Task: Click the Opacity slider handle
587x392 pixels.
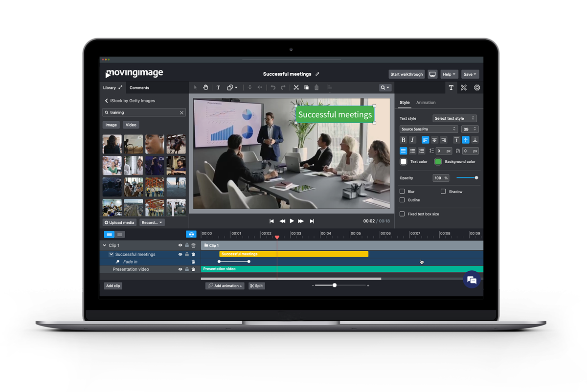Action: (476, 178)
